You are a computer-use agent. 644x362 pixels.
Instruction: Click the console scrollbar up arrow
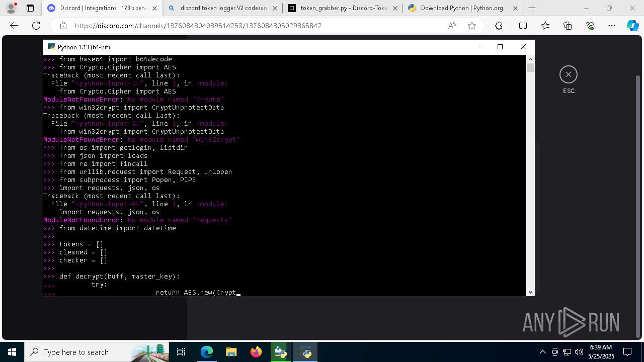coord(530,59)
